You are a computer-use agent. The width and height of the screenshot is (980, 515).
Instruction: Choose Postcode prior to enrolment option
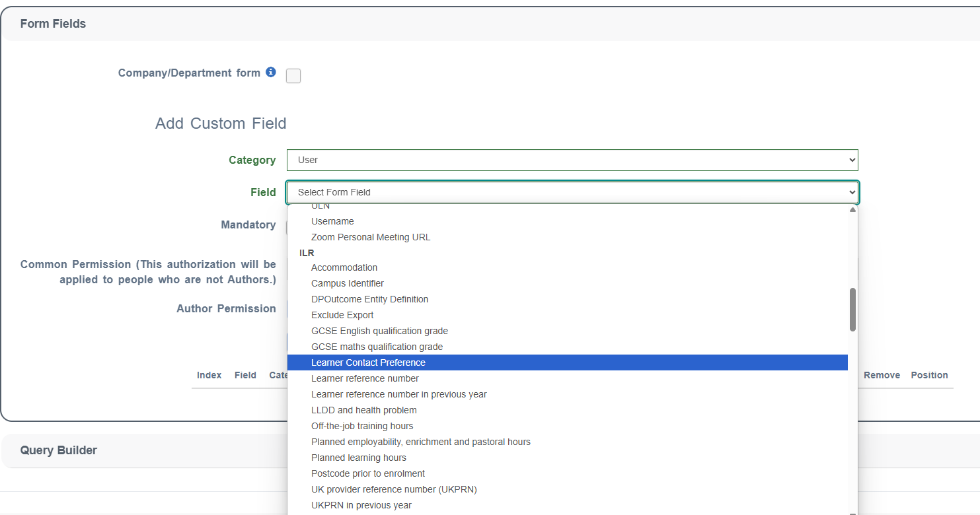[568, 473]
